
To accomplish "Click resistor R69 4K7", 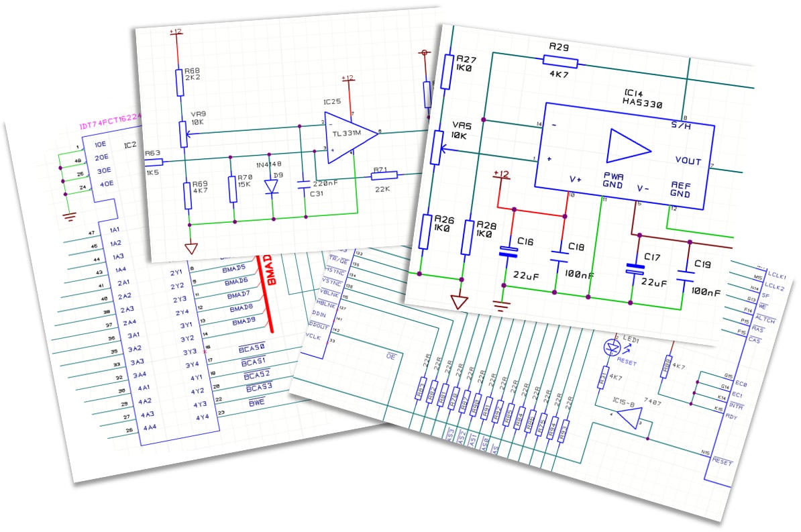I will [x=188, y=196].
